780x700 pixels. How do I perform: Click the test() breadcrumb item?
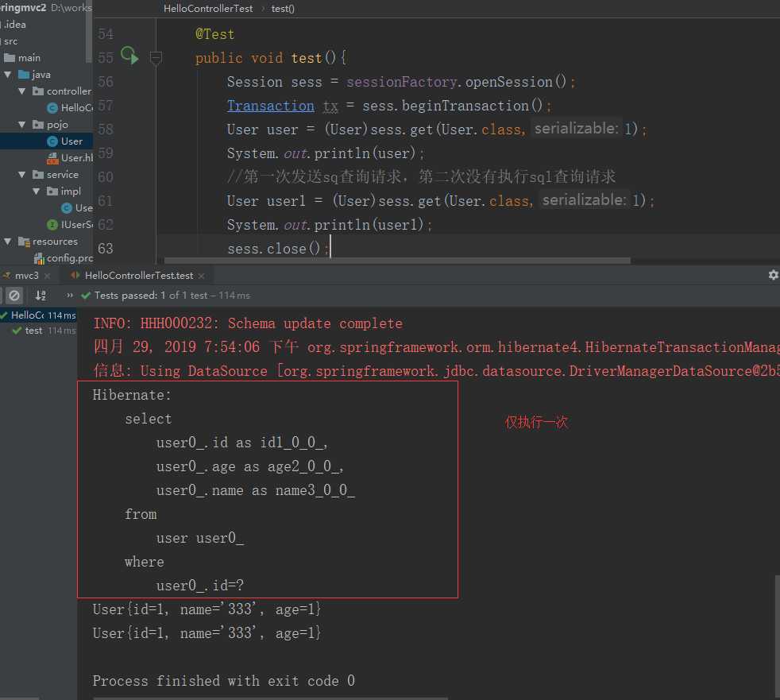(x=283, y=9)
